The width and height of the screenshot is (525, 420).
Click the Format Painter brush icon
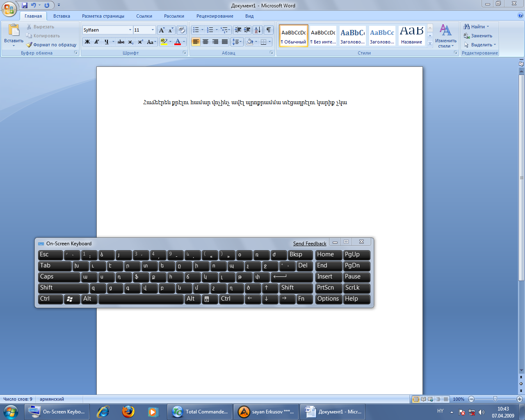click(x=29, y=45)
